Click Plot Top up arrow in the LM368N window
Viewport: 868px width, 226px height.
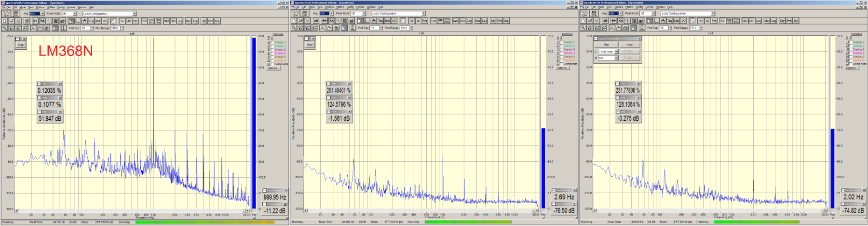[92, 27]
